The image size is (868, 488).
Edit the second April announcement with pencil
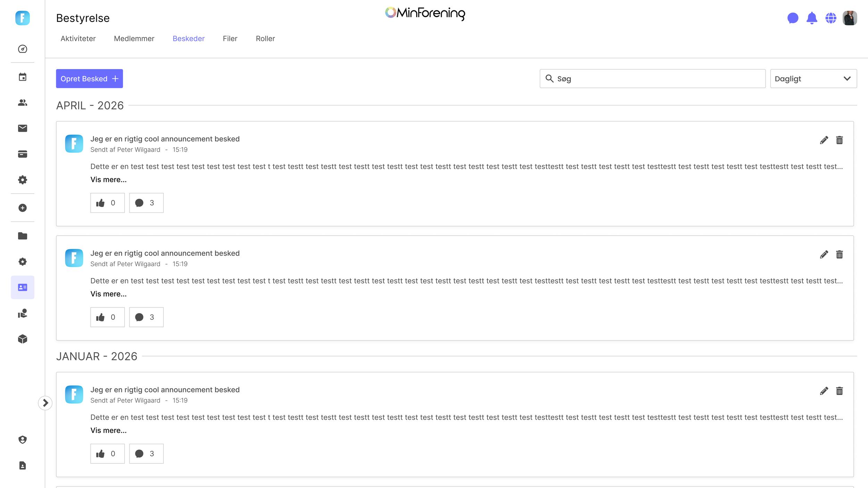[x=824, y=254]
